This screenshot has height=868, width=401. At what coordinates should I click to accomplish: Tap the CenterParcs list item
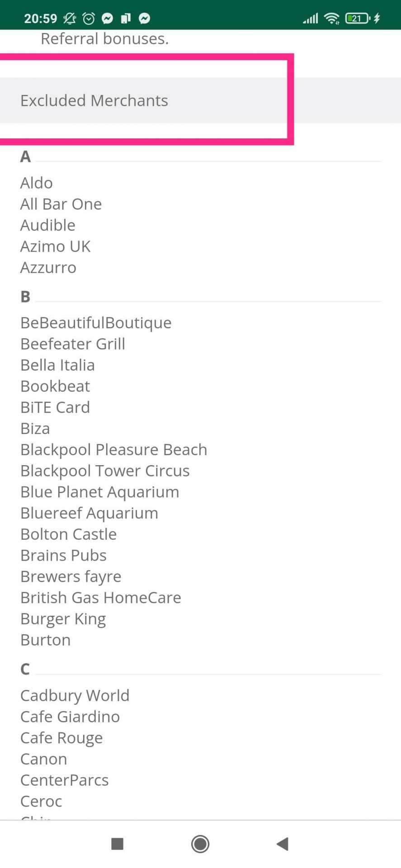tap(65, 780)
